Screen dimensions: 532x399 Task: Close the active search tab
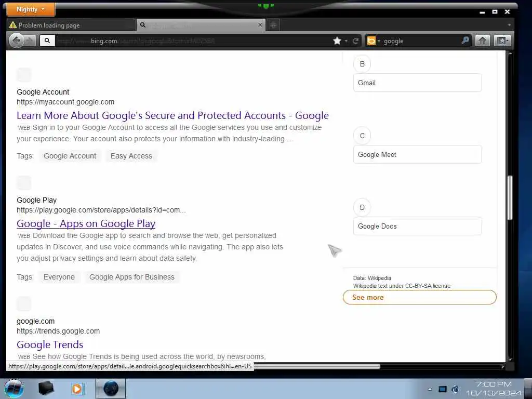(x=260, y=25)
